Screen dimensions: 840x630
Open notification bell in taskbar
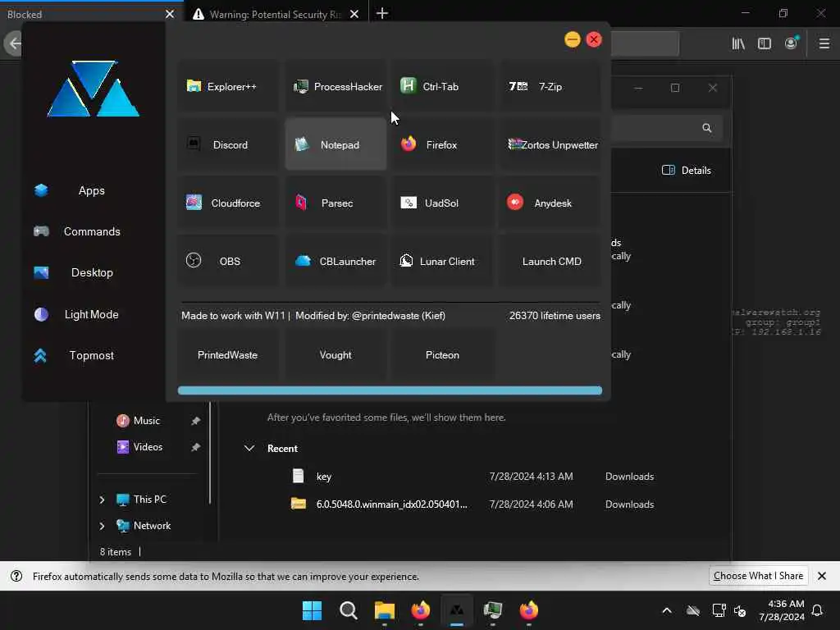[x=817, y=610]
